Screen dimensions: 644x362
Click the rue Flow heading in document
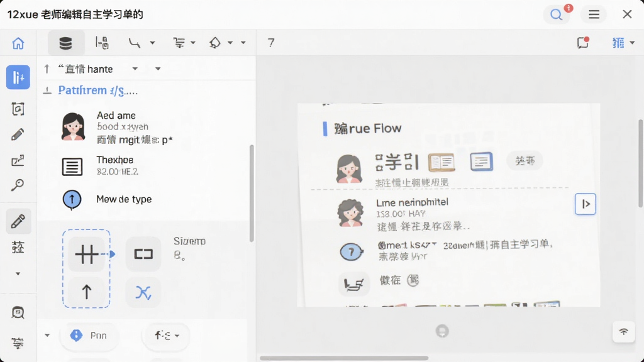click(367, 128)
